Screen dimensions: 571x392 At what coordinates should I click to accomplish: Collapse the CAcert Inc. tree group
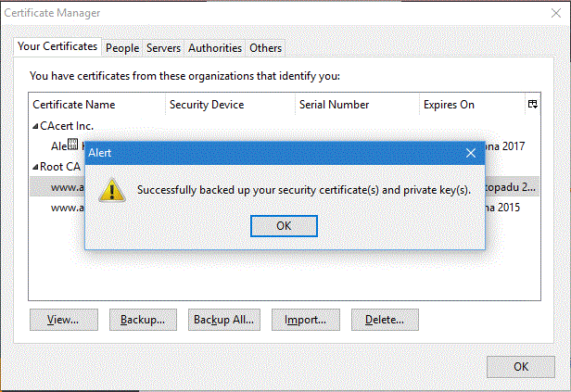36,126
